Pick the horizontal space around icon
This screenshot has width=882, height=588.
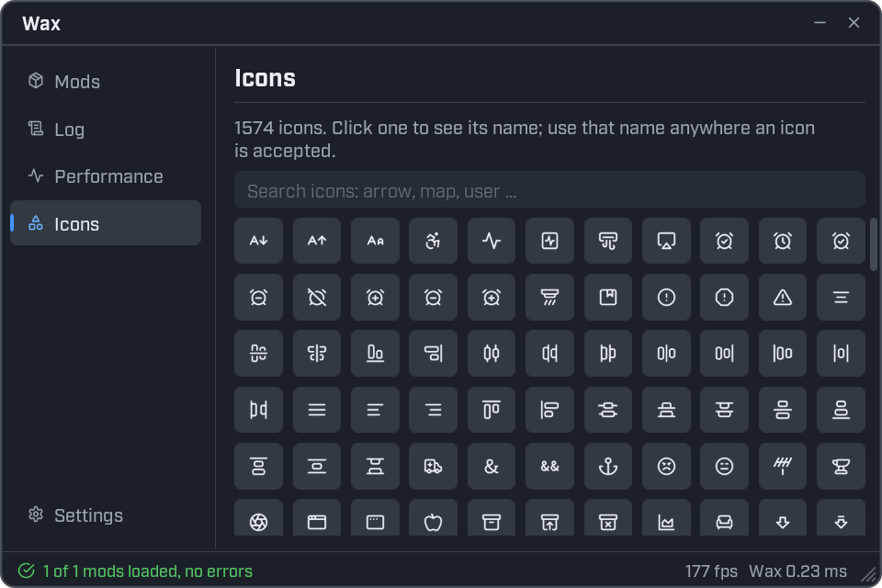(841, 354)
